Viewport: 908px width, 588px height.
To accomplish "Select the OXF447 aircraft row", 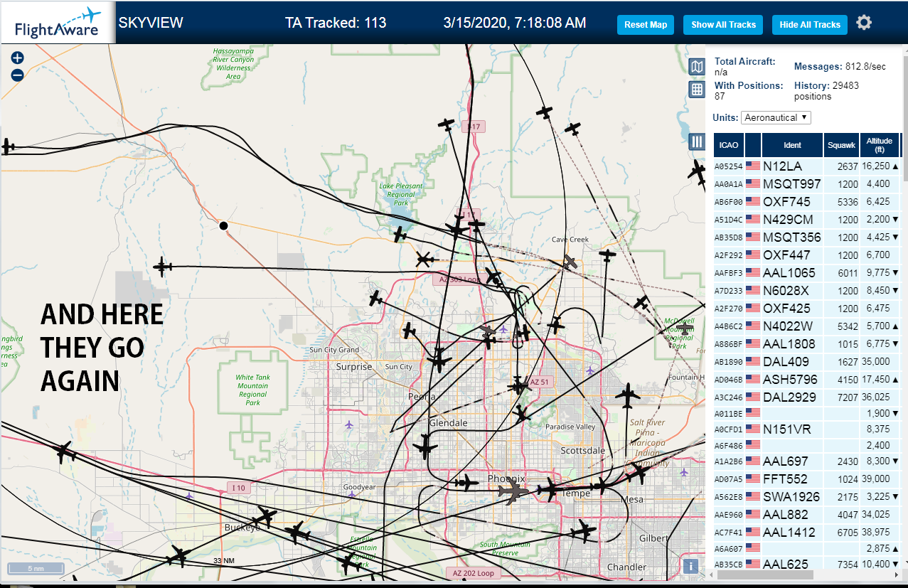I will pos(807,255).
